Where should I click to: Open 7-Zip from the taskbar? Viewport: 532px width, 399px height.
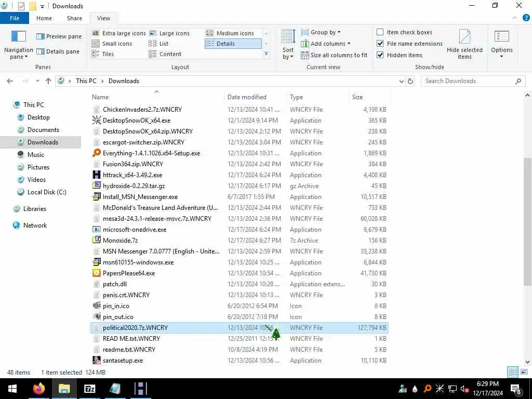[89, 389]
